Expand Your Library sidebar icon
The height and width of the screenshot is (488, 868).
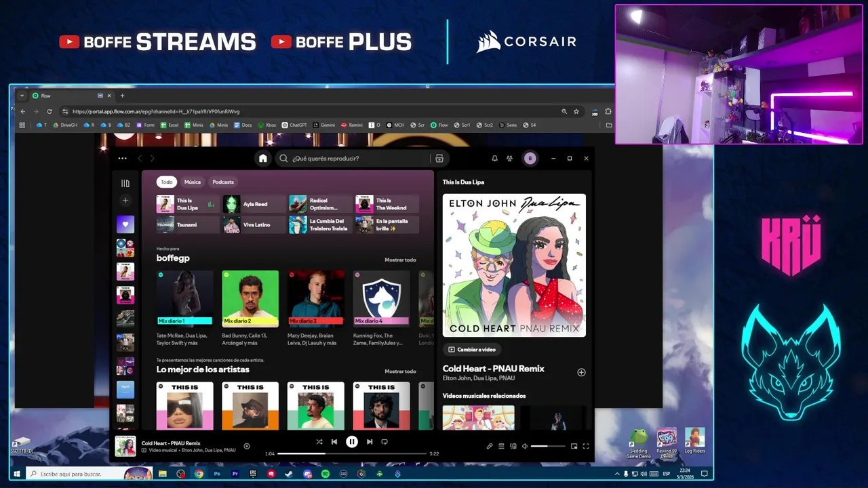pyautogui.click(x=125, y=183)
